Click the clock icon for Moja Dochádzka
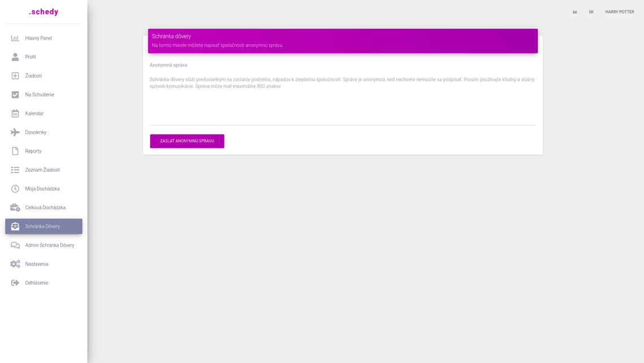 point(15,189)
